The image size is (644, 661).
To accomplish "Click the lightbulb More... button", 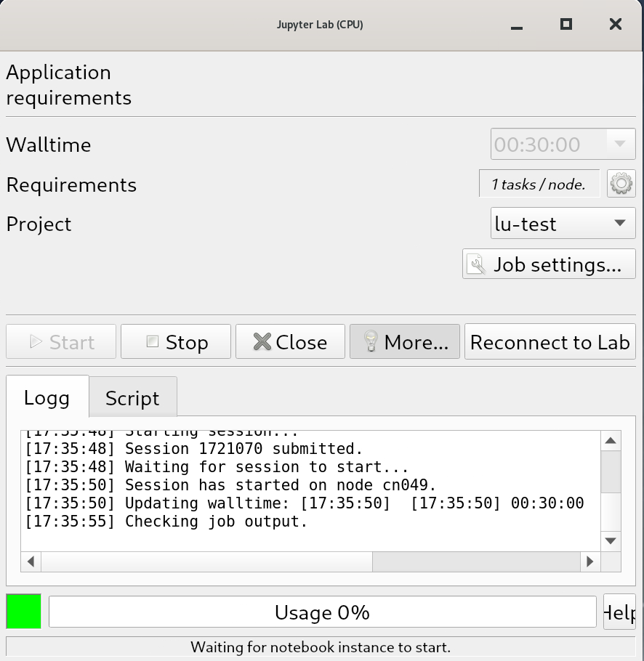I will [x=405, y=342].
